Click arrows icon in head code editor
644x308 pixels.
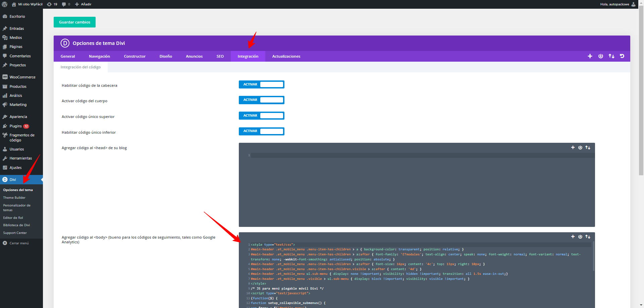pyautogui.click(x=588, y=147)
